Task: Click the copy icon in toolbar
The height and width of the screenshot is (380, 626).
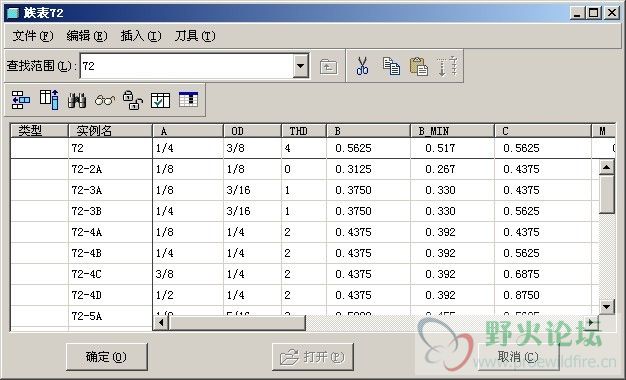Action: [x=391, y=66]
